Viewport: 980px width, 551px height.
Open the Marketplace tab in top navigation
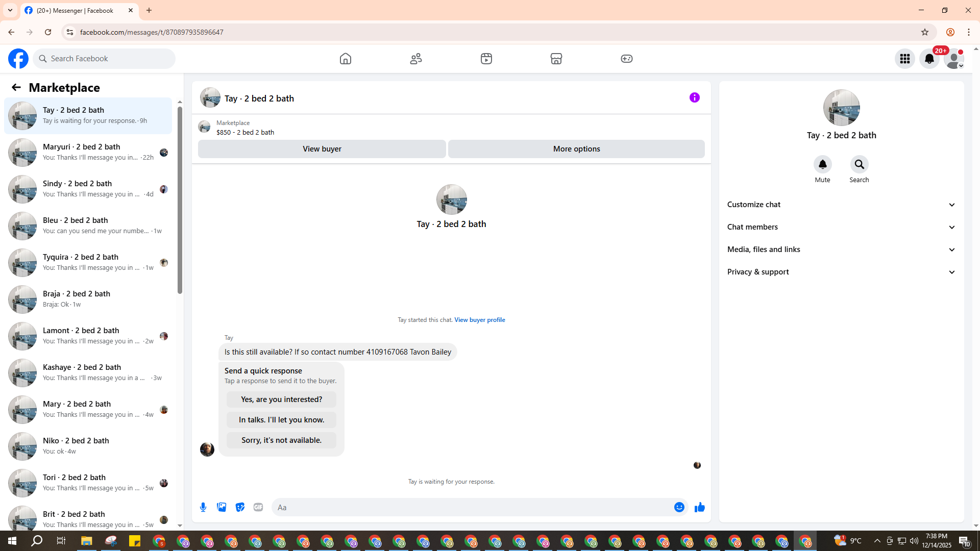point(556,59)
